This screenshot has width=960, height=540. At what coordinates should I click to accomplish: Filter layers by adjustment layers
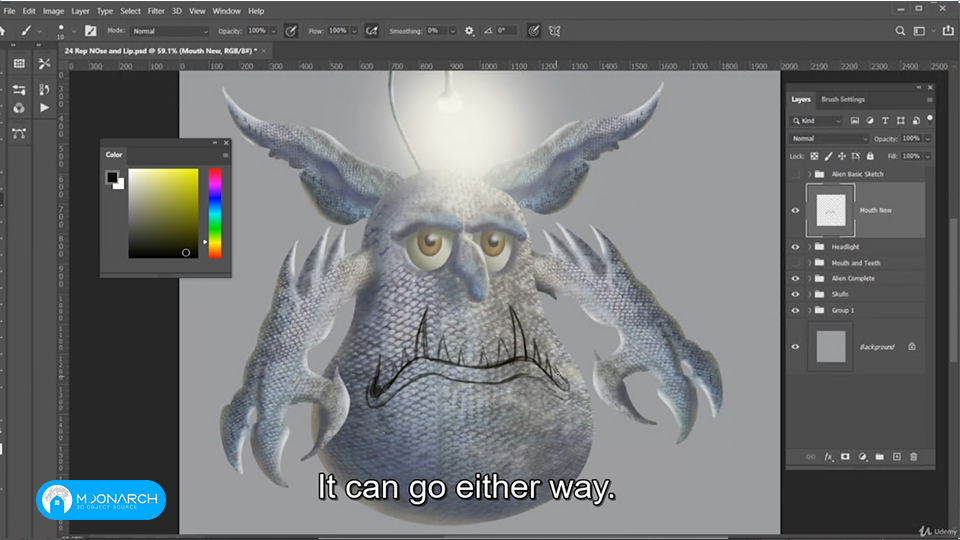[x=870, y=121]
